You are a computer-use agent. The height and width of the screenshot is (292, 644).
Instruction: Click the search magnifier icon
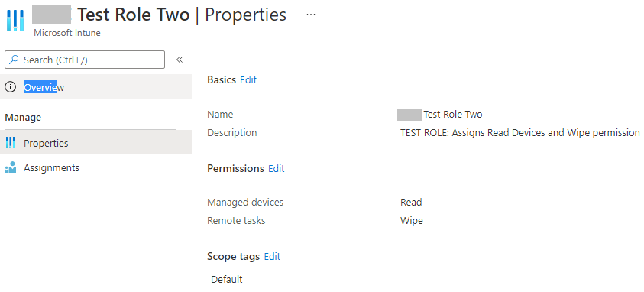[x=14, y=60]
